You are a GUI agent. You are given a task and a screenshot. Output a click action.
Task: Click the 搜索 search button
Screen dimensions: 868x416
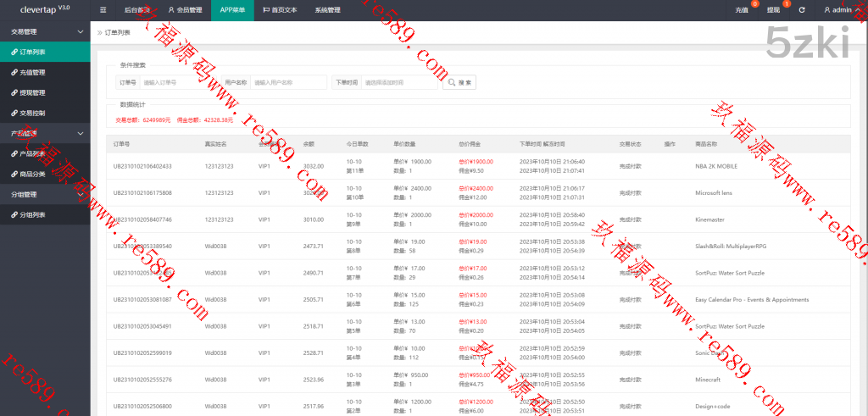pos(459,82)
